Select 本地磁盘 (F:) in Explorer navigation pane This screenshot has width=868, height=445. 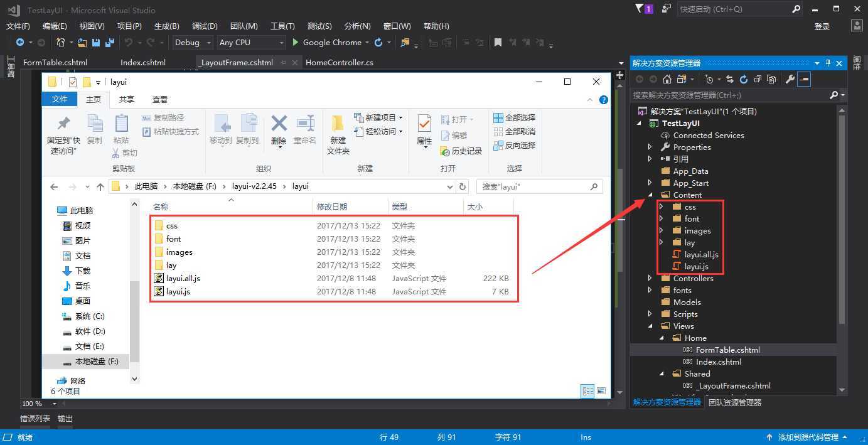(x=97, y=362)
